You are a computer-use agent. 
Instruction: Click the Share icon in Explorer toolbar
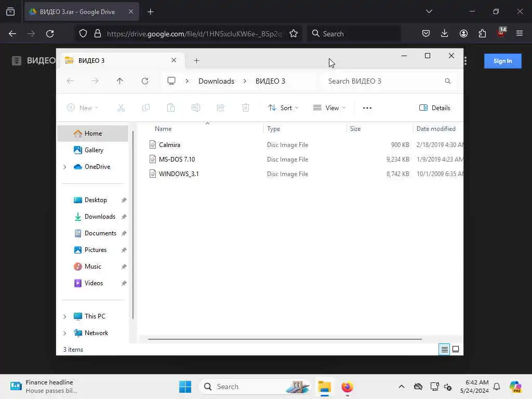tap(220, 108)
